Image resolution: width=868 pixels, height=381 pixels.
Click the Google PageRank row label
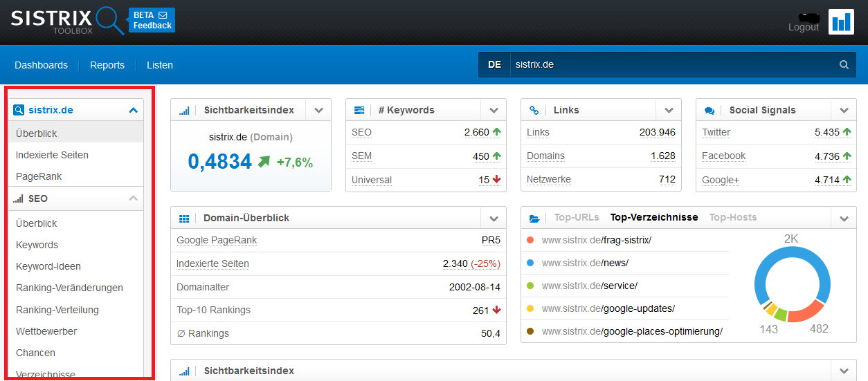[217, 240]
